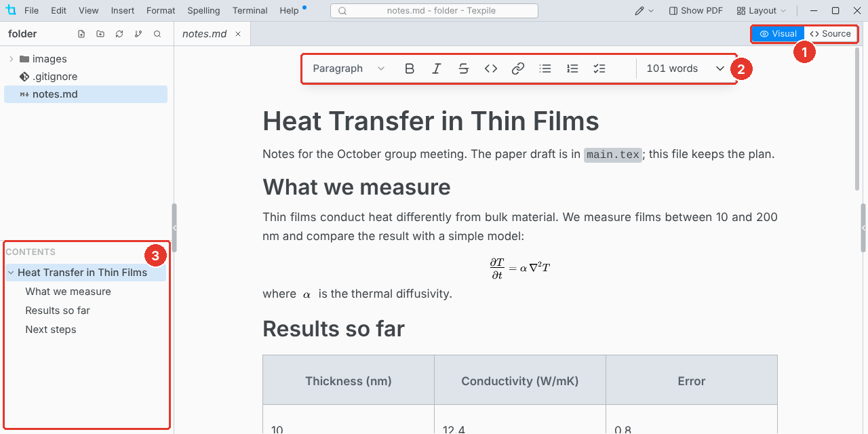Open the Help menu

[289, 11]
